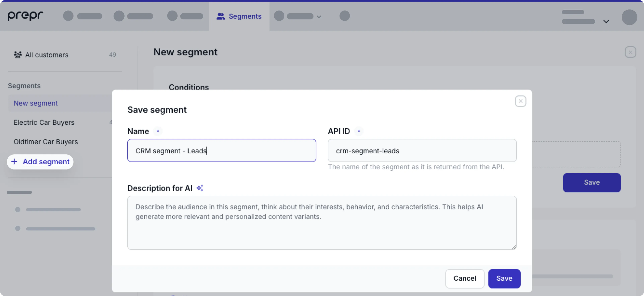
Task: Click the Name field containing CRM segment - Leads
Action: point(222,150)
